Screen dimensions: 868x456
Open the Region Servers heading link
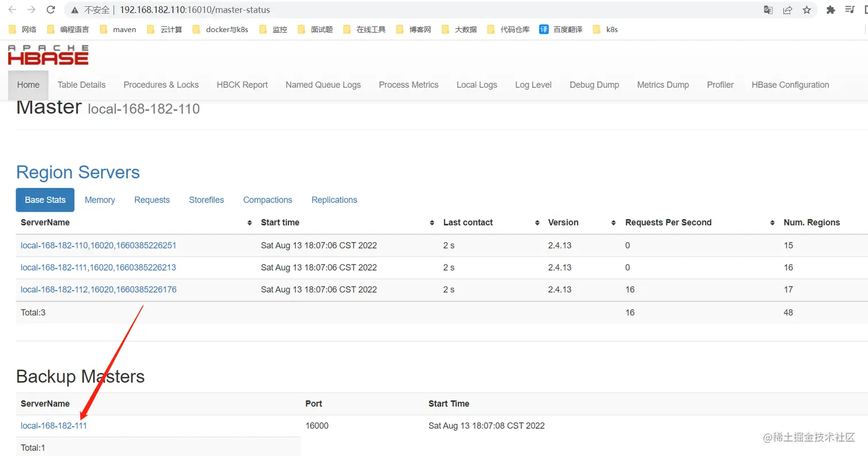pyautogui.click(x=78, y=173)
